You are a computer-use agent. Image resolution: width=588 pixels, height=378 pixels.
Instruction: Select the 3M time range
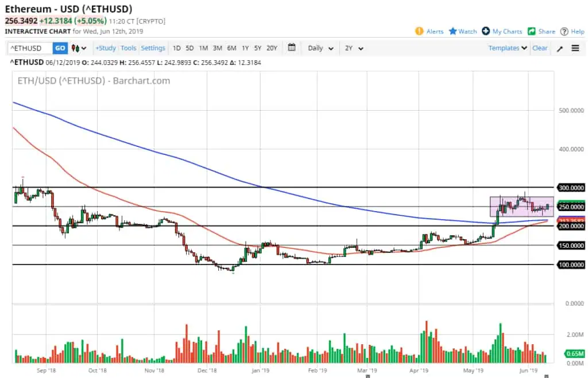pos(218,48)
